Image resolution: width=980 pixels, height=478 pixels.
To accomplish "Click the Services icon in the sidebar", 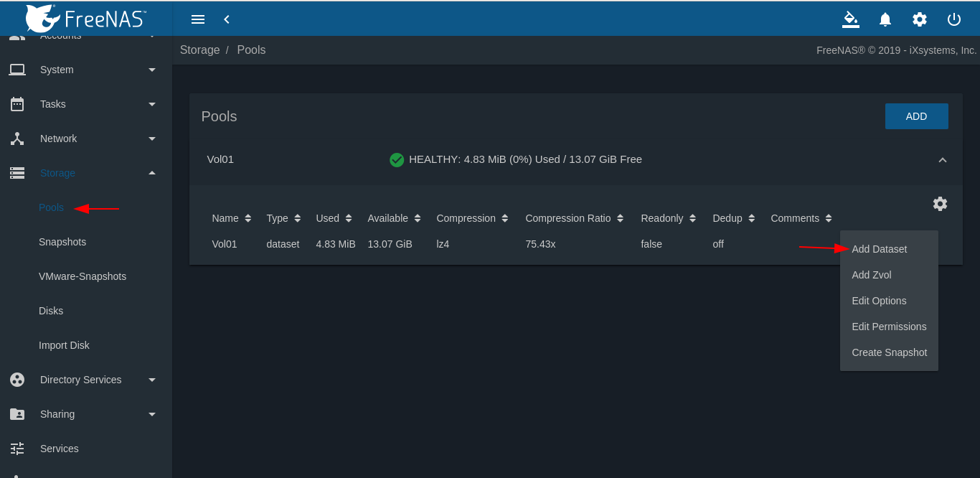I will click(x=17, y=449).
